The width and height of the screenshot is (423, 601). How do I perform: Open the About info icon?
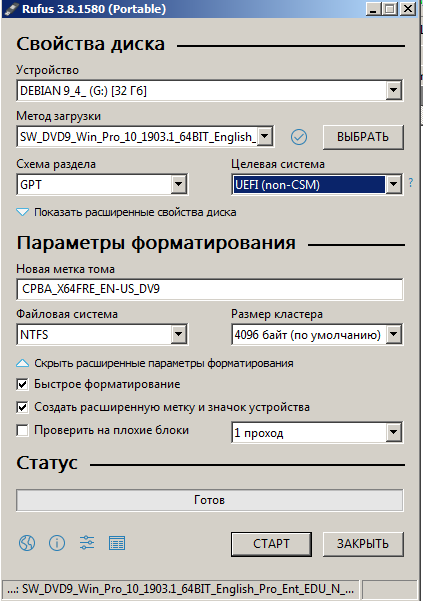tap(57, 543)
